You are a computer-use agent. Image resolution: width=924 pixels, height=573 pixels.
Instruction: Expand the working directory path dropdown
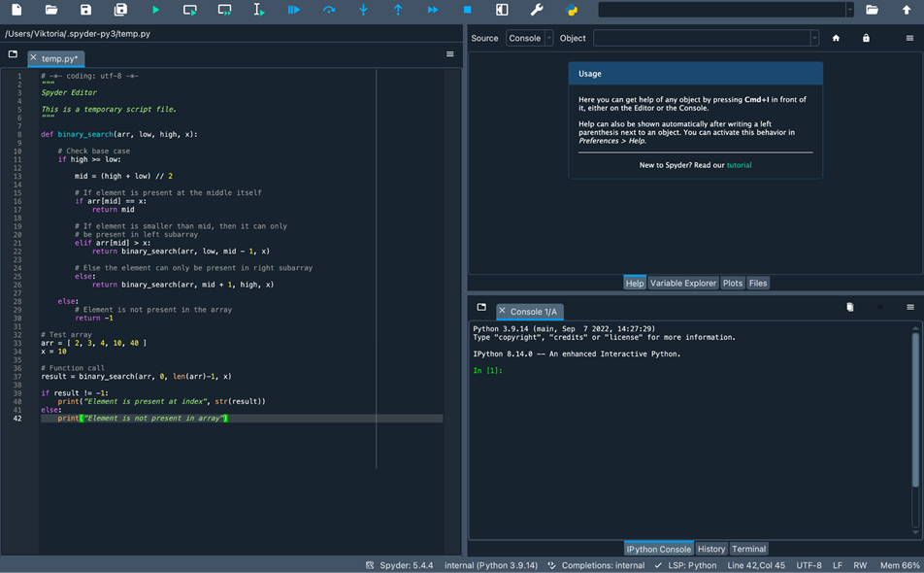tap(850, 10)
